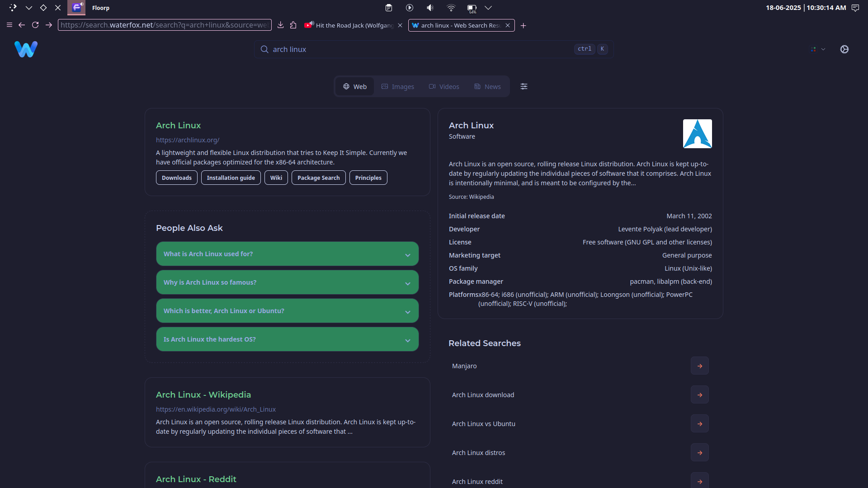This screenshot has width=868, height=488.
Task: Click the top panel diamond icon
Action: click(43, 8)
